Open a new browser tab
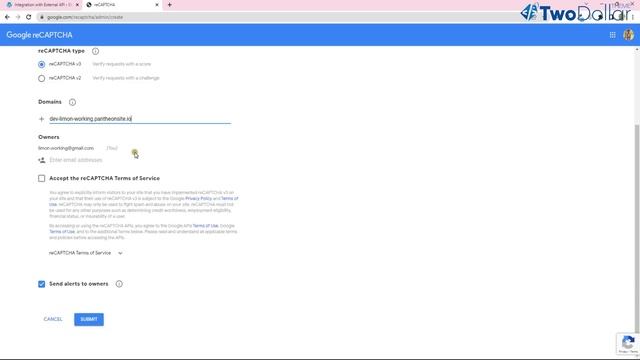Screen dimensions: 640x360 click(x=169, y=5)
